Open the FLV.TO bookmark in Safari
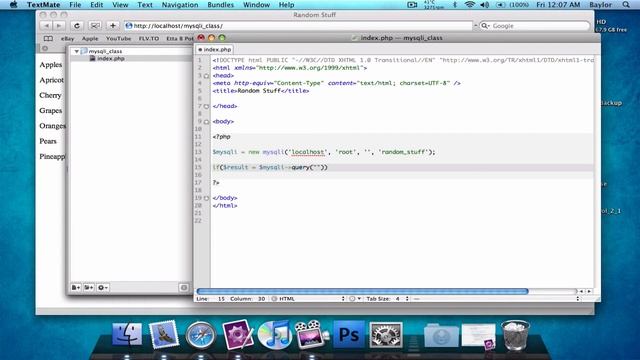The width and height of the screenshot is (640, 360). click(149, 38)
